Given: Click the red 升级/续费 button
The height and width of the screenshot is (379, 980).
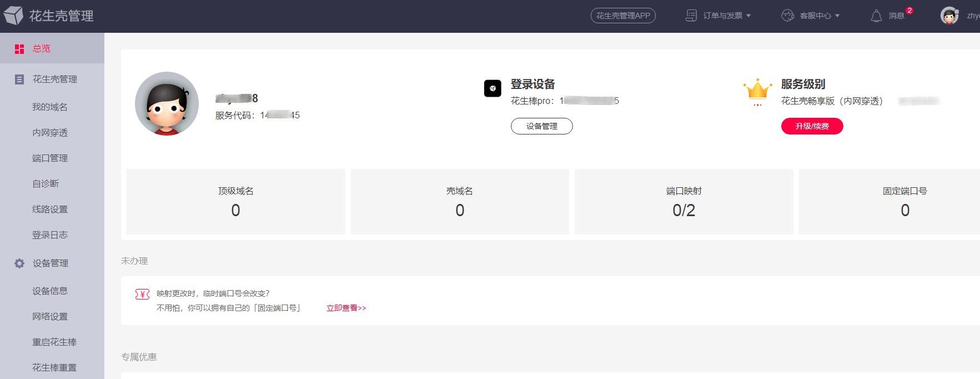Looking at the screenshot, I should click(x=812, y=126).
